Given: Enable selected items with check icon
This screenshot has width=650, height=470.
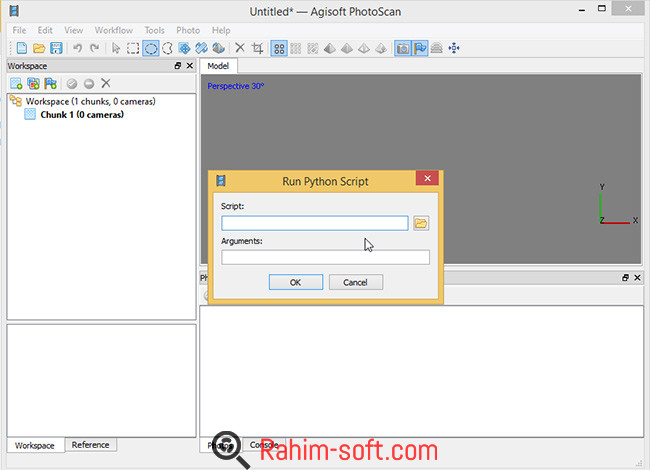Looking at the screenshot, I should point(72,84).
